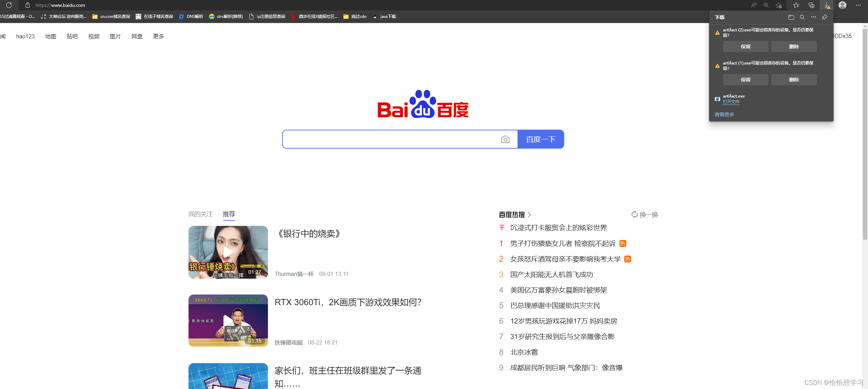Open DNS解析 bookmark
This screenshot has height=389, width=868.
(191, 17)
